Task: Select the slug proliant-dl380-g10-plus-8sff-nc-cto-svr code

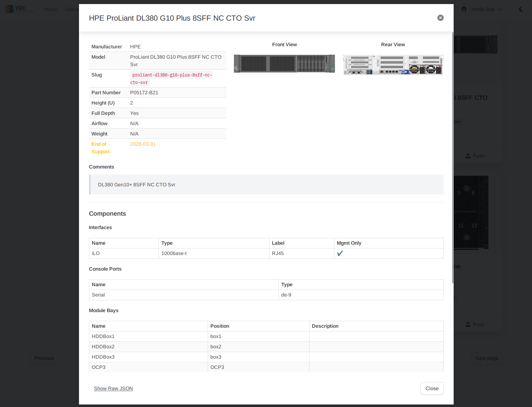Action: [x=171, y=79]
